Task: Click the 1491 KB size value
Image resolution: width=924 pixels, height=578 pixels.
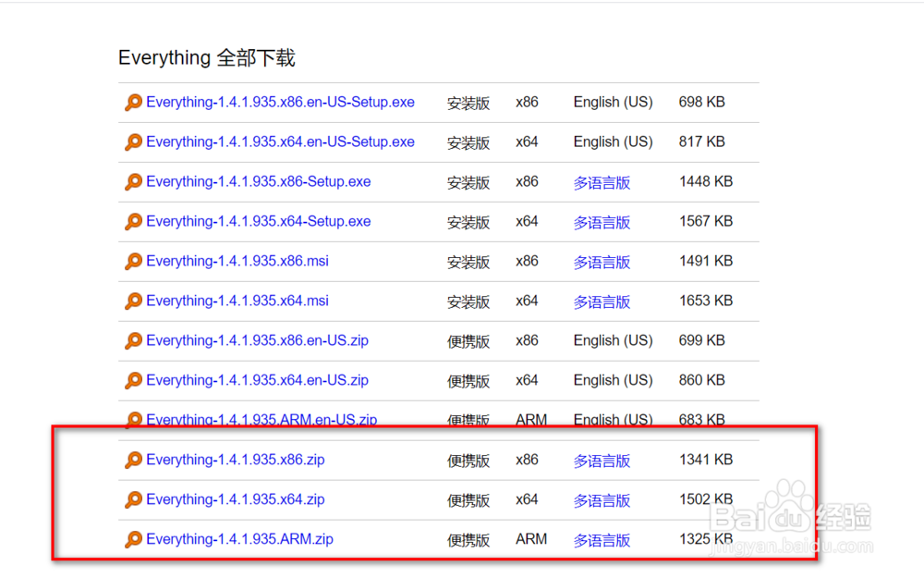Action: point(705,261)
